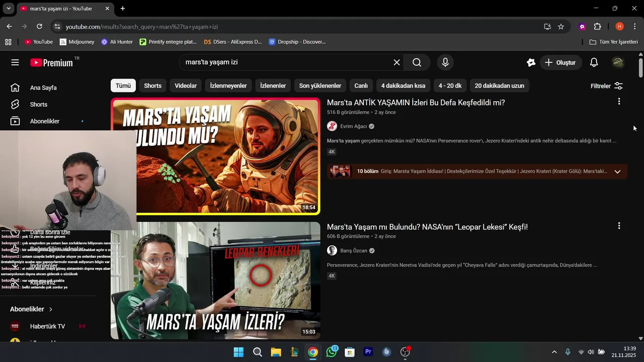Select the İzlenenler filter chip
This screenshot has height=362, width=644.
click(x=273, y=86)
